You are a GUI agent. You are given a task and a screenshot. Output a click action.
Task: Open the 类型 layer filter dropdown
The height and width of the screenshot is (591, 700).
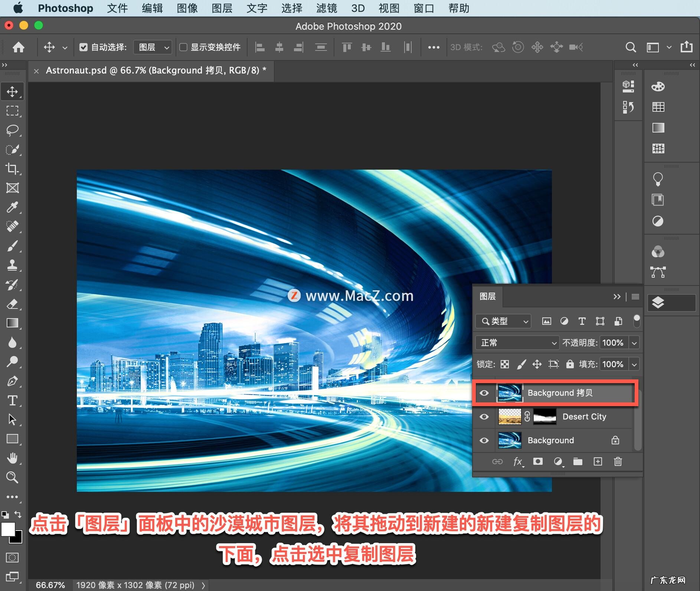pos(503,321)
